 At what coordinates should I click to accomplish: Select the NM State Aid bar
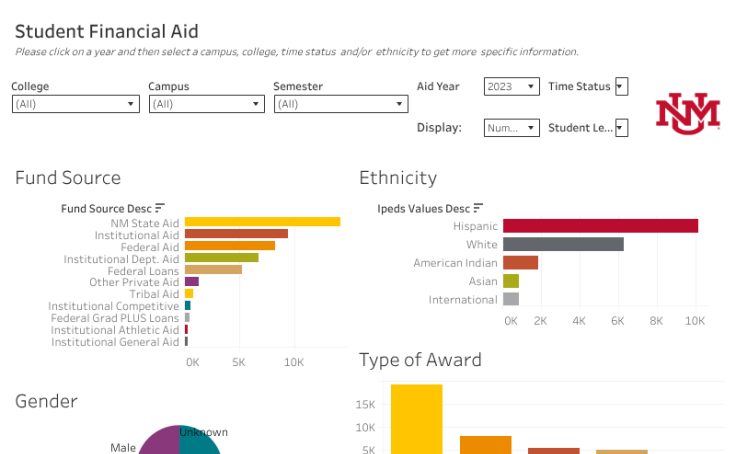(x=262, y=222)
